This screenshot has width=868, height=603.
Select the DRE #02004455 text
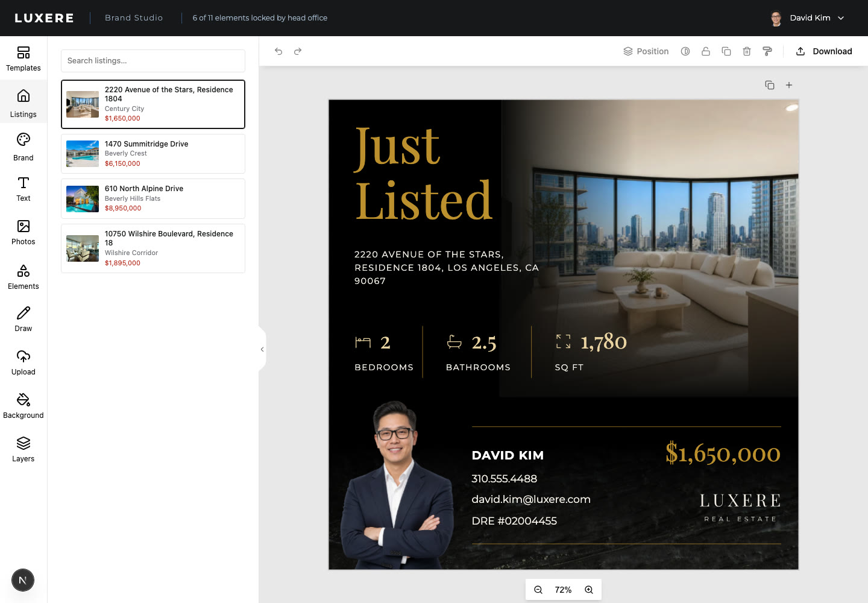514,521
